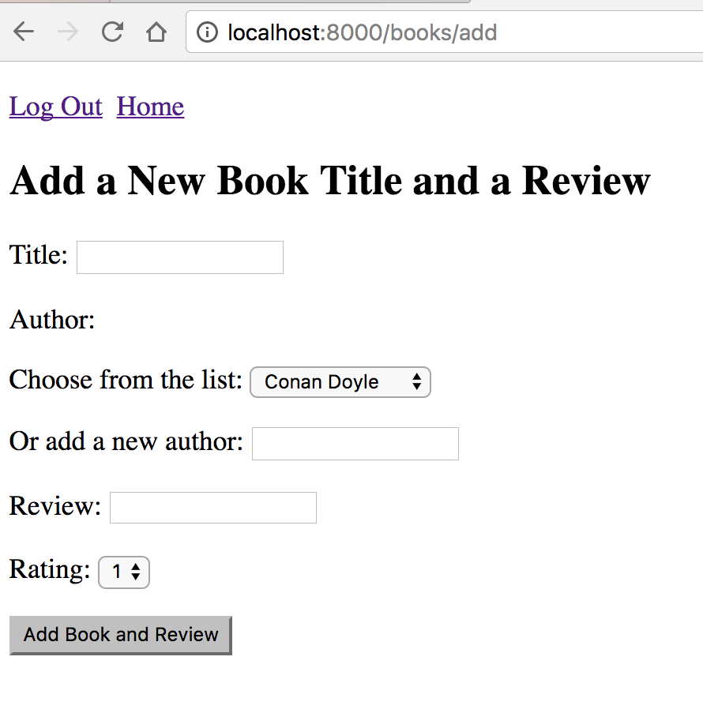Click the browser home icon

pos(156,32)
